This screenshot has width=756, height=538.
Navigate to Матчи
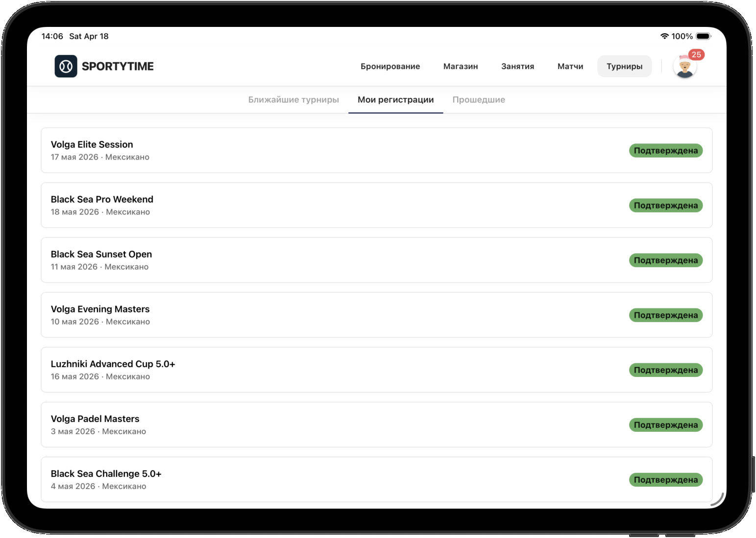(x=570, y=66)
